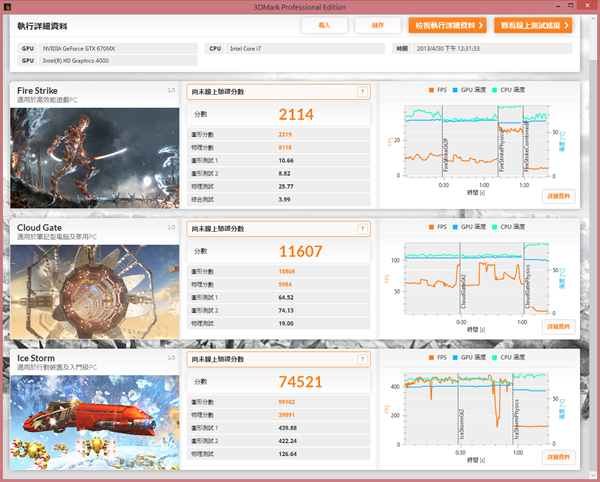Open 詳細資料 details for Fire Strike chart
Viewport: 600px width, 482px height.
pyautogui.click(x=558, y=196)
